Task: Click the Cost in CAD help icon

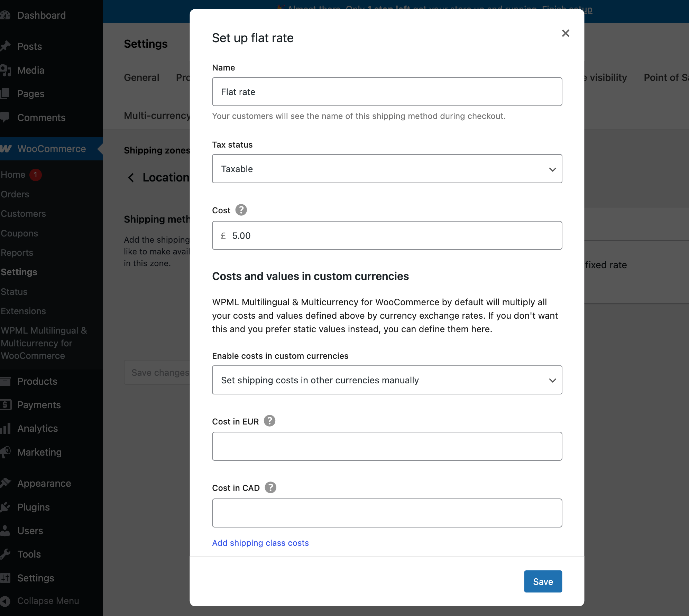Action: click(x=270, y=487)
